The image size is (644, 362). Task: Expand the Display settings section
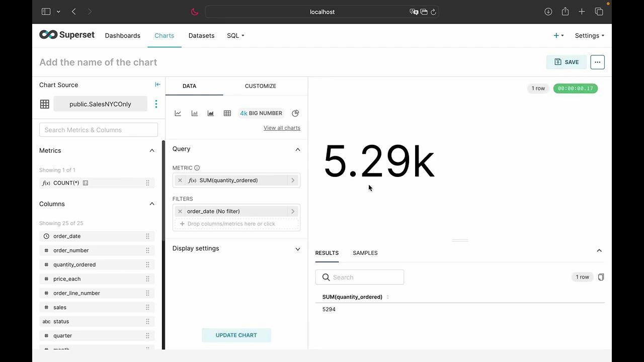(x=298, y=249)
